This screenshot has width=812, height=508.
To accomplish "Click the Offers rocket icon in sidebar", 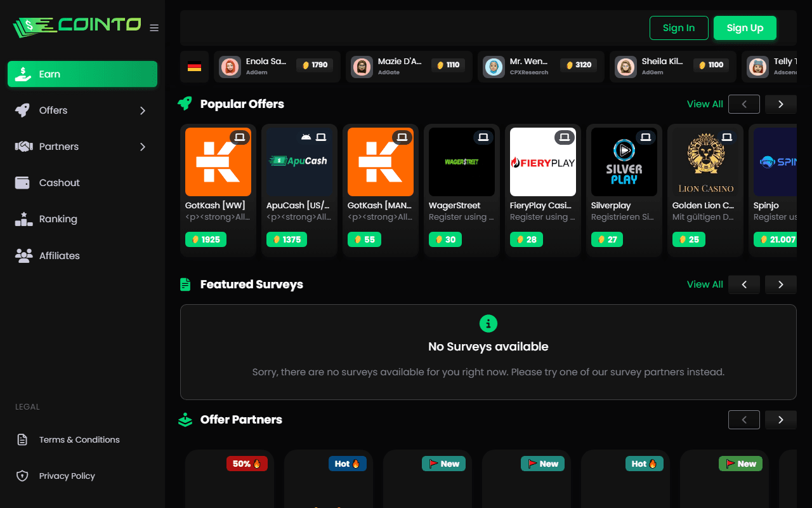I will point(22,110).
